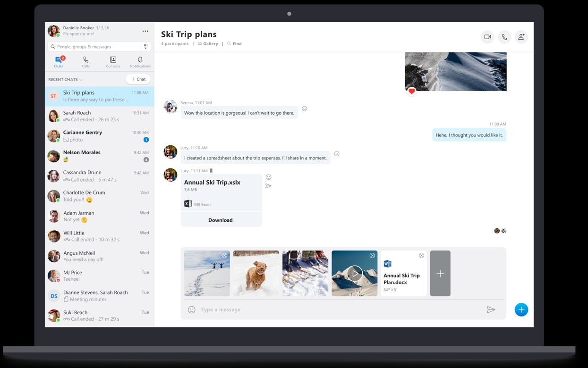Click the blue plus button
The height and width of the screenshot is (368, 588).
pyautogui.click(x=521, y=310)
